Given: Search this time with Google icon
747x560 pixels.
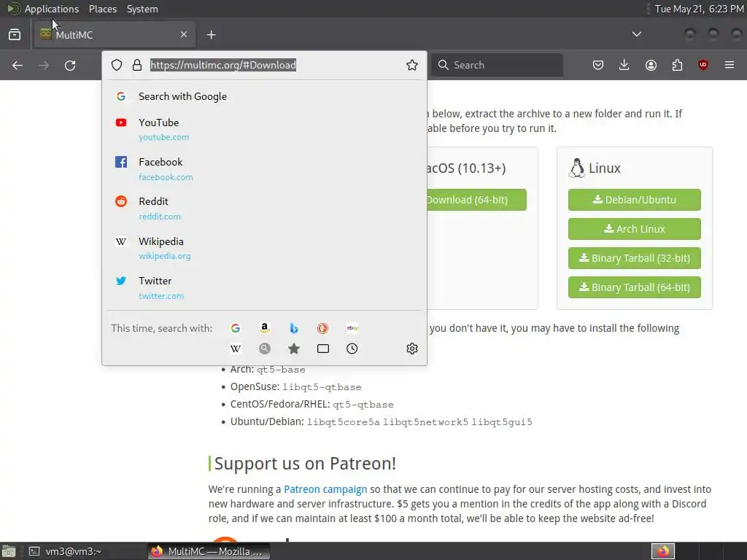Looking at the screenshot, I should pos(236,328).
